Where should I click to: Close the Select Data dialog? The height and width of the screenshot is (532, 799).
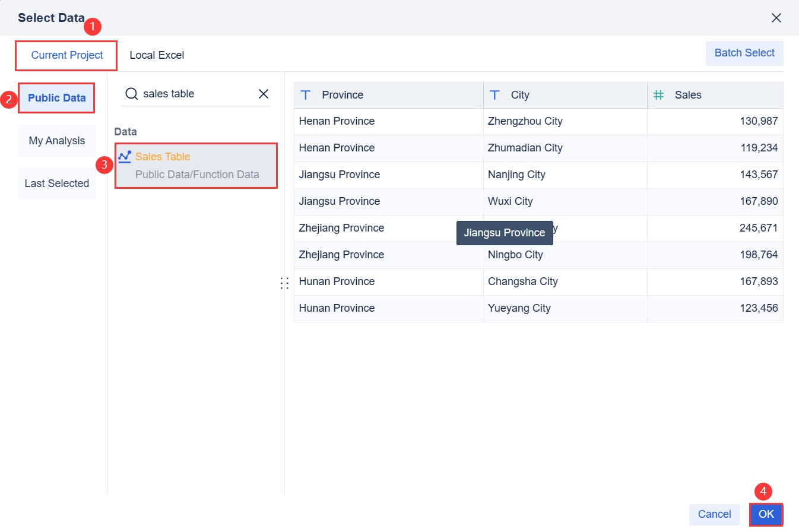tap(776, 18)
